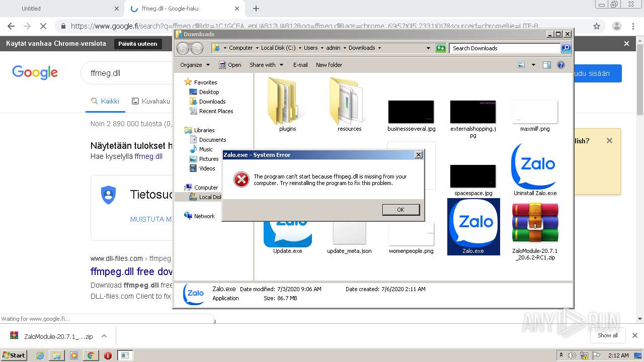Image resolution: width=644 pixels, height=362 pixels.
Task: Open the Share with menu
Action: (x=267, y=65)
